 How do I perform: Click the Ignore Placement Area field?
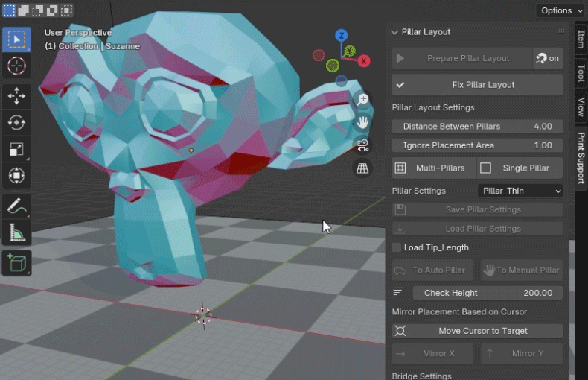tap(477, 145)
